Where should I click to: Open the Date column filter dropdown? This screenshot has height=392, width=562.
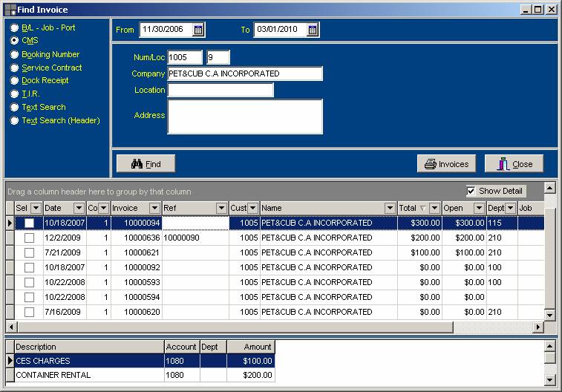[79, 209]
